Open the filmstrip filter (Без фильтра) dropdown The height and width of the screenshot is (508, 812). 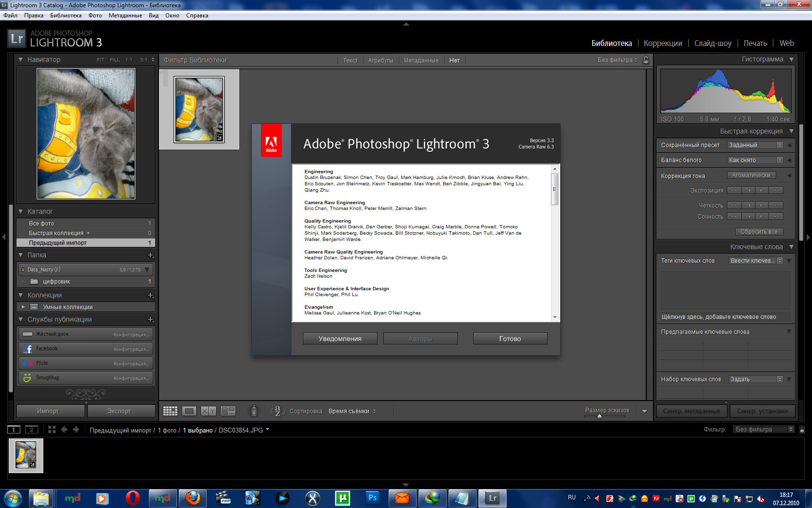pyautogui.click(x=764, y=430)
